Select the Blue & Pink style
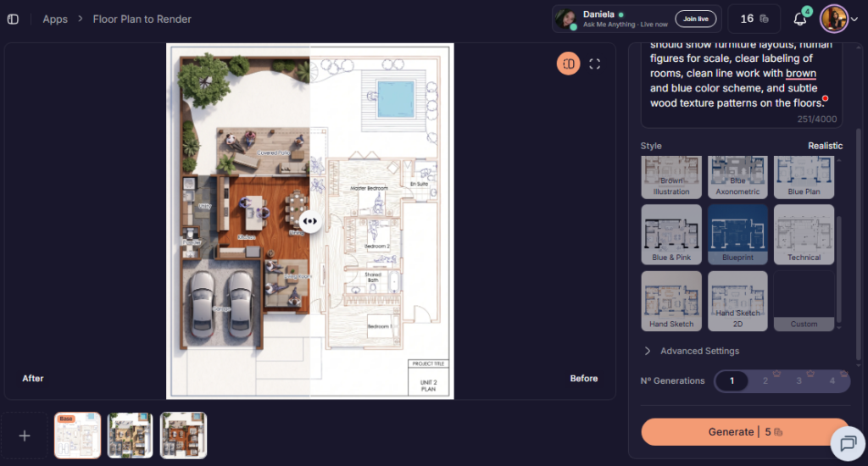The height and width of the screenshot is (466, 868). point(671,235)
